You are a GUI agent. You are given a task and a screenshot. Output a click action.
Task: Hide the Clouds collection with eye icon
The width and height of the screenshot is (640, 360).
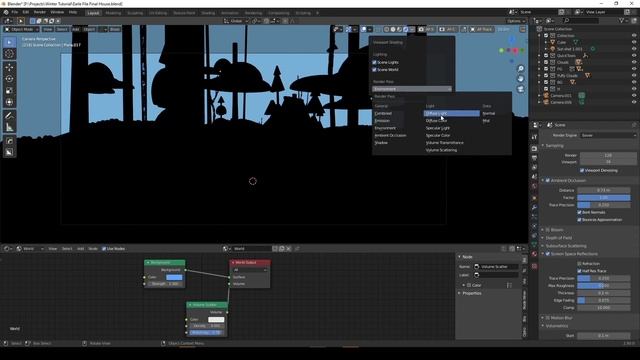pyautogui.click(x=634, y=62)
